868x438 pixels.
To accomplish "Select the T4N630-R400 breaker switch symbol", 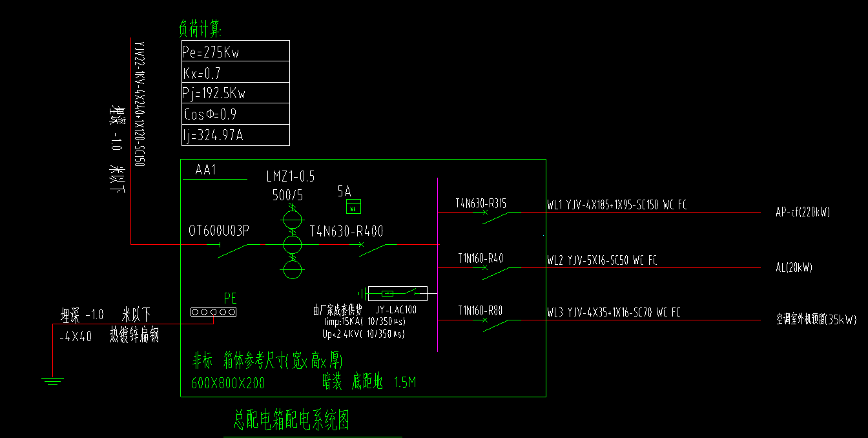I will 373,249.
